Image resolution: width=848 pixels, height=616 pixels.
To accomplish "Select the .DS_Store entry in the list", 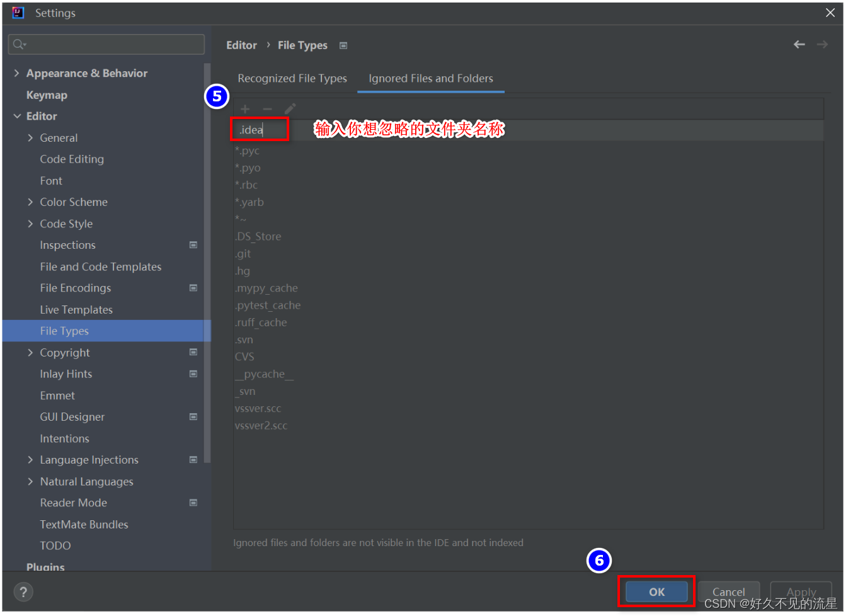I will click(258, 236).
